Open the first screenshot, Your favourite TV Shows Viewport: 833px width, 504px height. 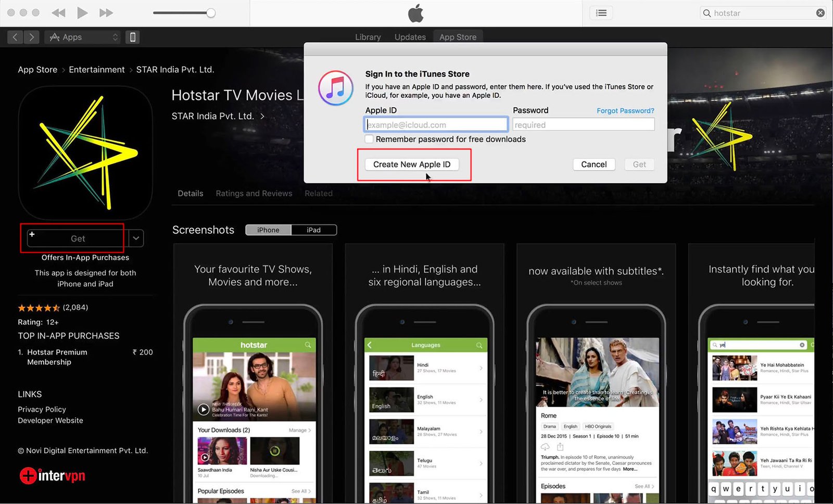[253, 373]
